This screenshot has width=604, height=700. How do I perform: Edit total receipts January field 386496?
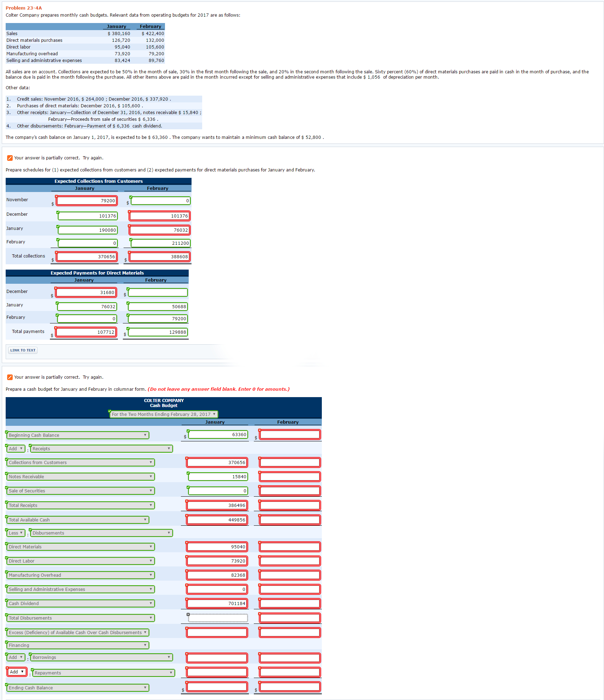click(217, 505)
